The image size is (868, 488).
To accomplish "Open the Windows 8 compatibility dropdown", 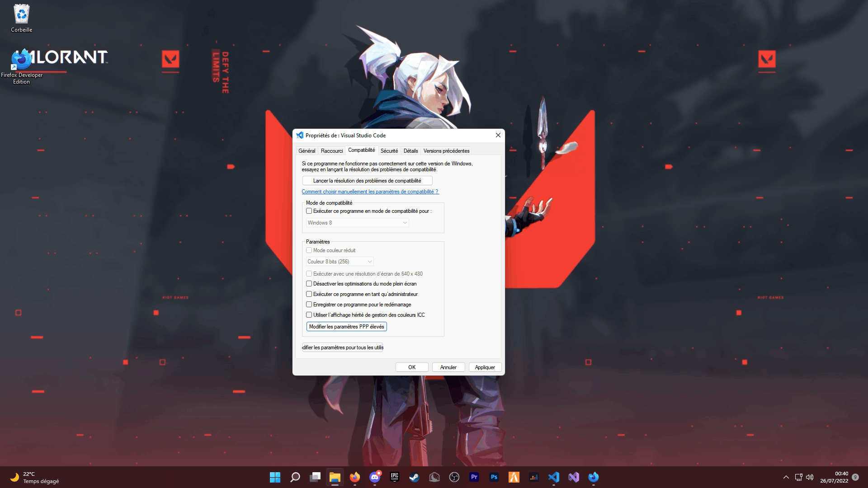I will (x=357, y=223).
